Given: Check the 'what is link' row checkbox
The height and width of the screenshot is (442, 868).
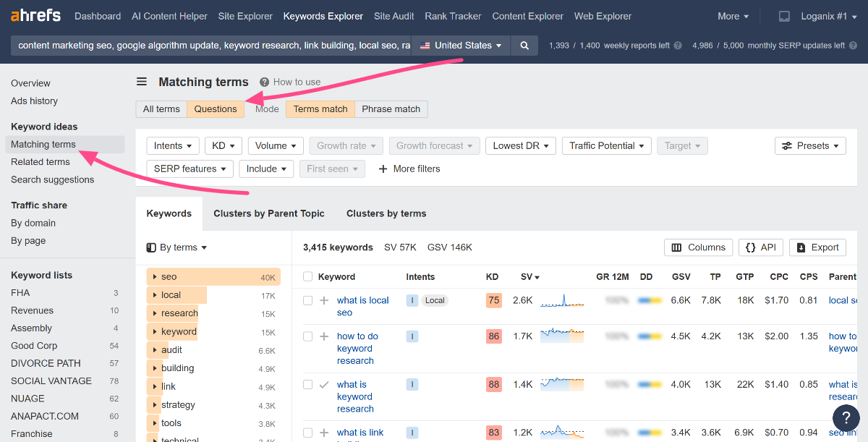Looking at the screenshot, I should click(x=308, y=433).
